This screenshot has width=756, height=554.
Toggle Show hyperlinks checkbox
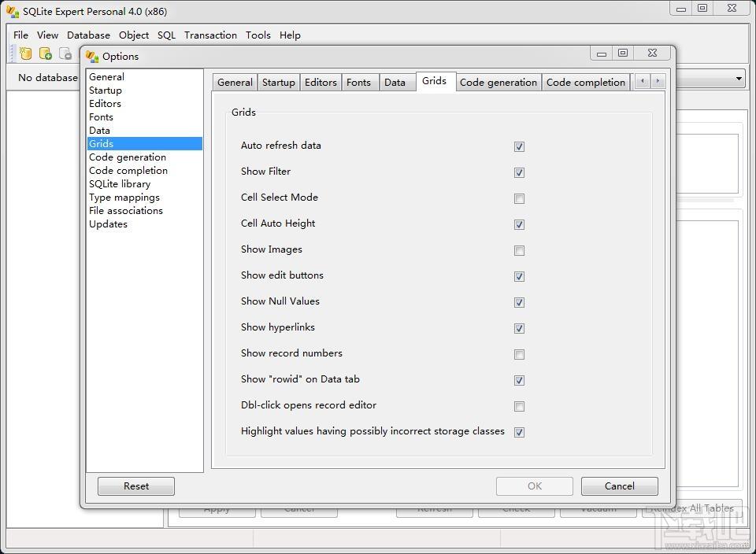click(x=519, y=329)
